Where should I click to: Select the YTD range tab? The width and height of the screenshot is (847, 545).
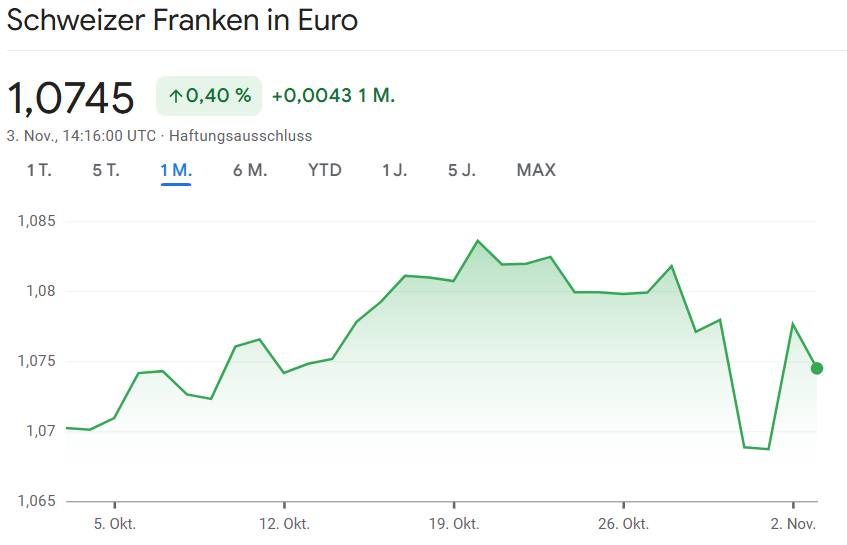click(x=325, y=170)
